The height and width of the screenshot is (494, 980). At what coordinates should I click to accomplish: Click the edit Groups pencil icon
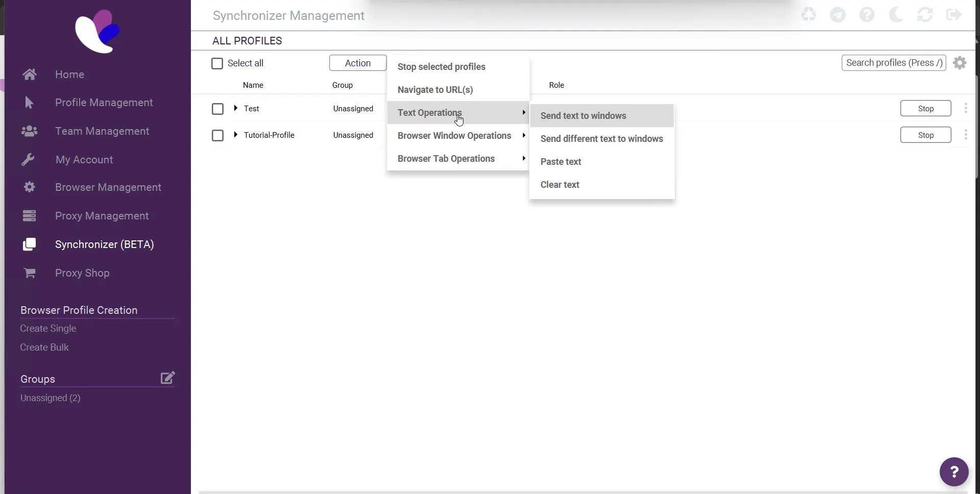point(168,378)
